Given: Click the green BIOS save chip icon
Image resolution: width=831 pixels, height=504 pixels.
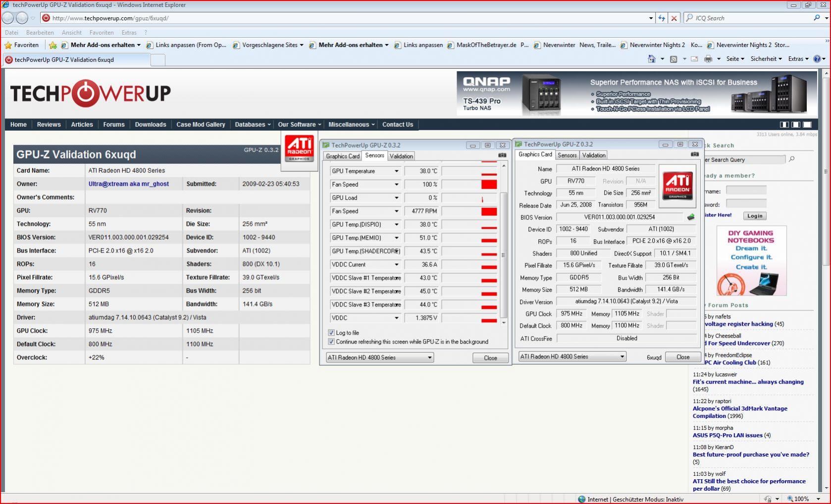Looking at the screenshot, I should (691, 217).
